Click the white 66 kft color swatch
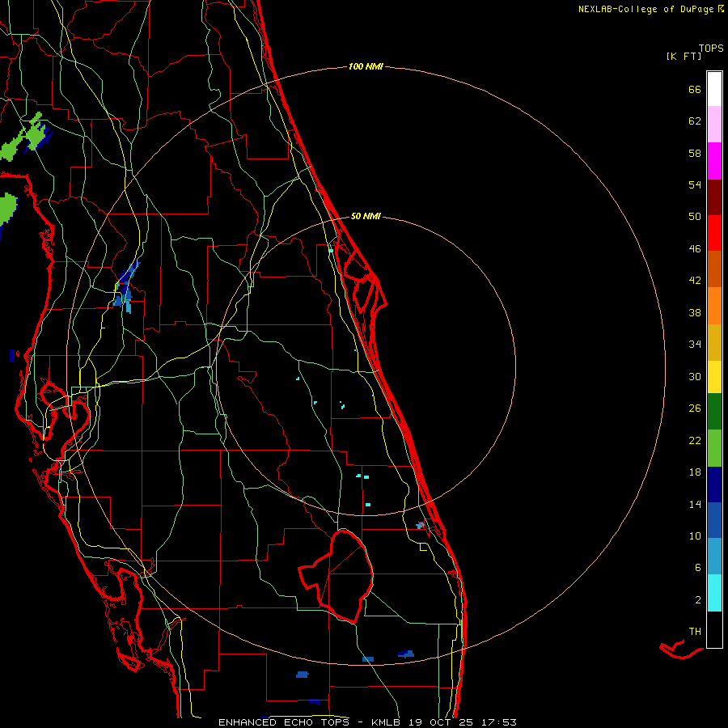Image resolution: width=728 pixels, height=728 pixels. [x=714, y=89]
